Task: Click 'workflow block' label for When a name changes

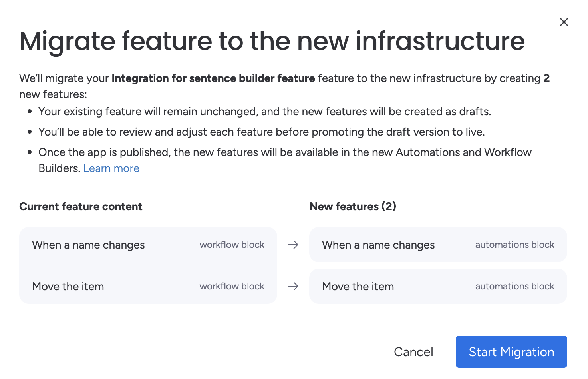Action: tap(232, 245)
